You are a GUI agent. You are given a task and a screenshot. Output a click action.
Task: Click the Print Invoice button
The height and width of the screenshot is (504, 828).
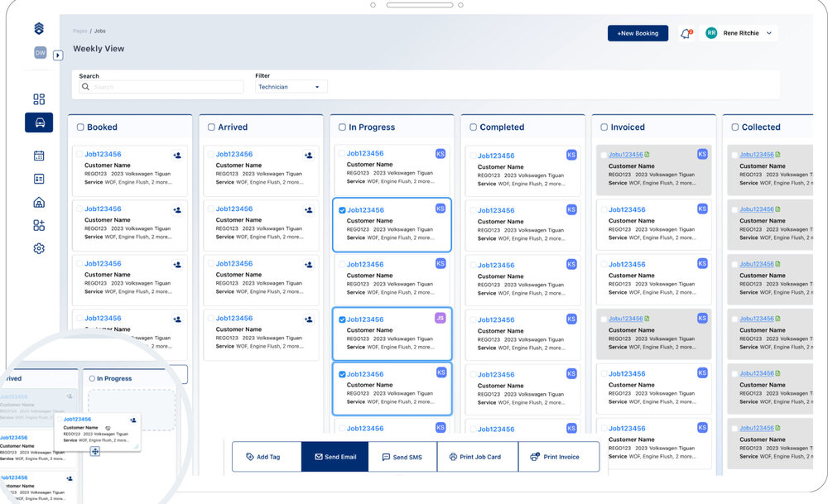tap(559, 457)
